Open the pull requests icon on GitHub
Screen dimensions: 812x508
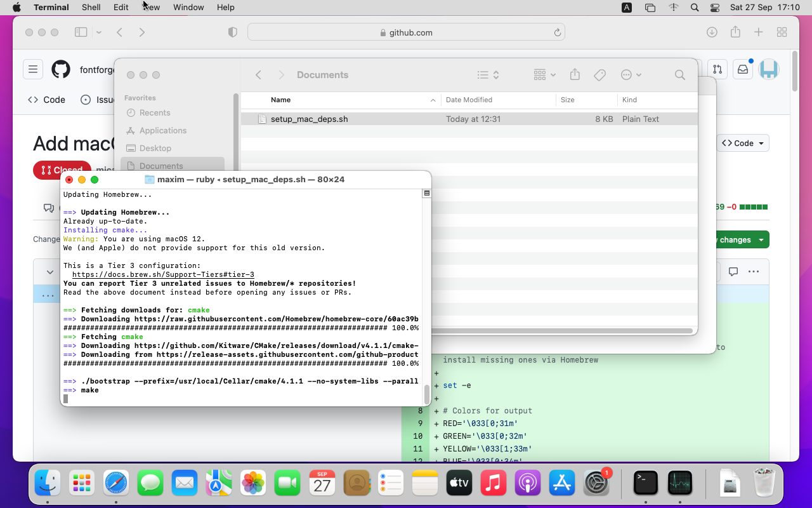click(717, 69)
